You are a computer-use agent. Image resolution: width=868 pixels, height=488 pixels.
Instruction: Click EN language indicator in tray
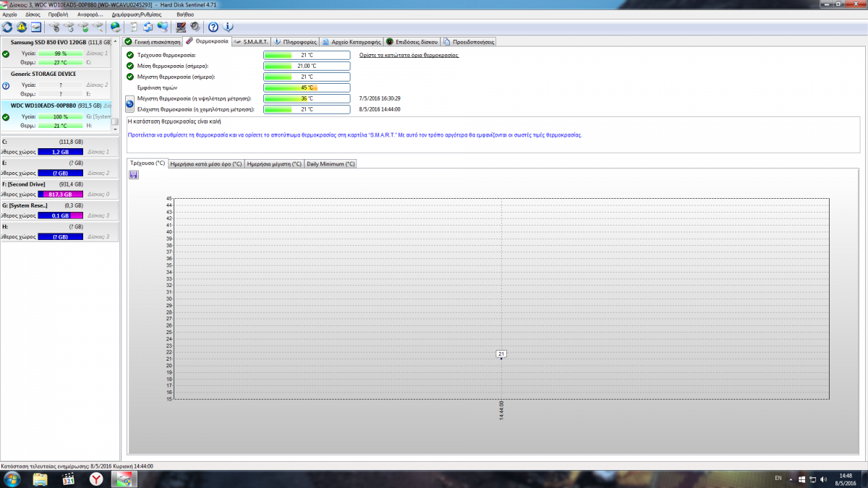click(x=778, y=479)
